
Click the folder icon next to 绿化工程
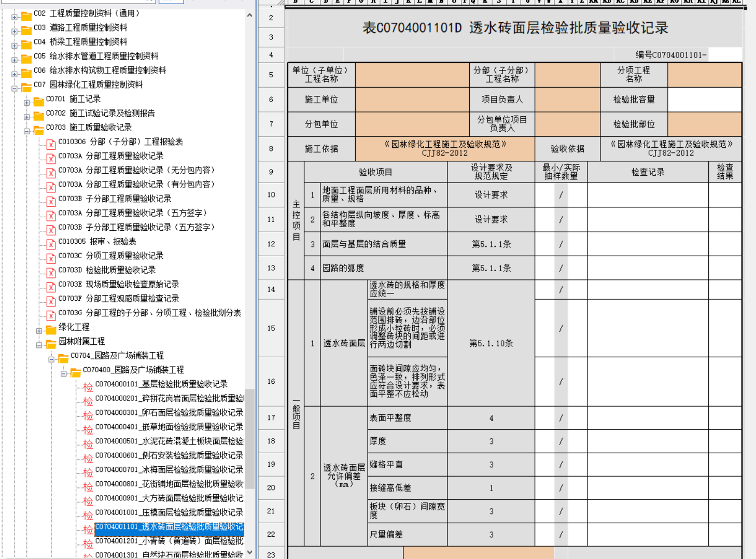(51, 329)
